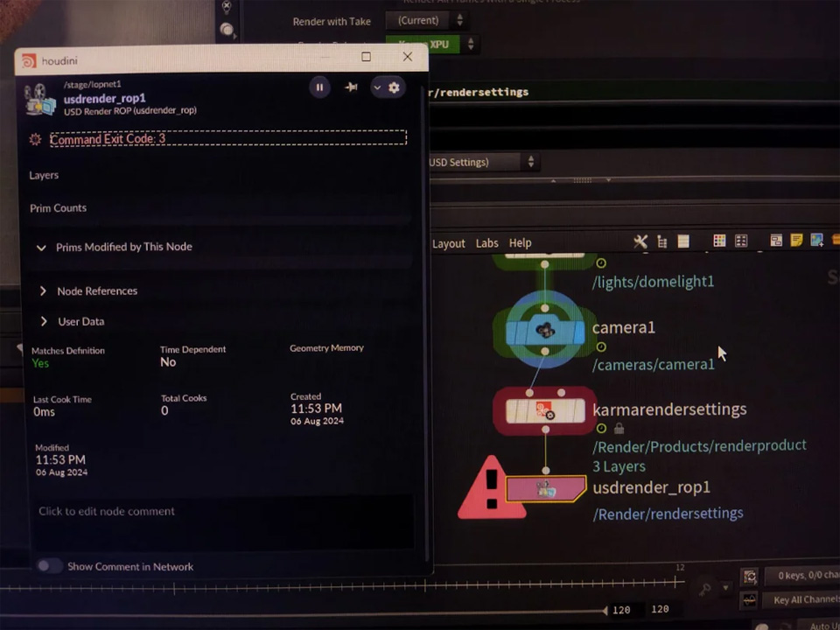Toggle Show Comment in Network switch

[x=49, y=566]
